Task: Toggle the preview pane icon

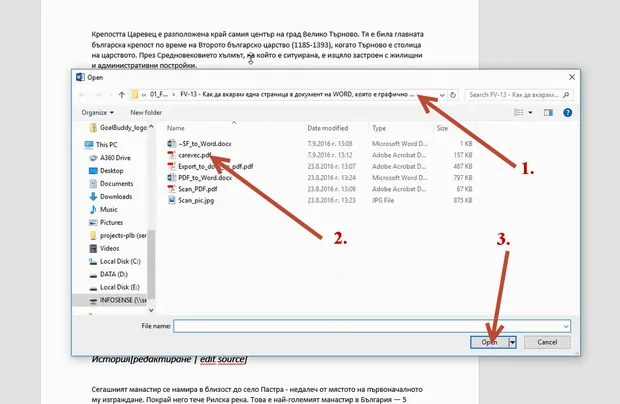Action: [548, 113]
